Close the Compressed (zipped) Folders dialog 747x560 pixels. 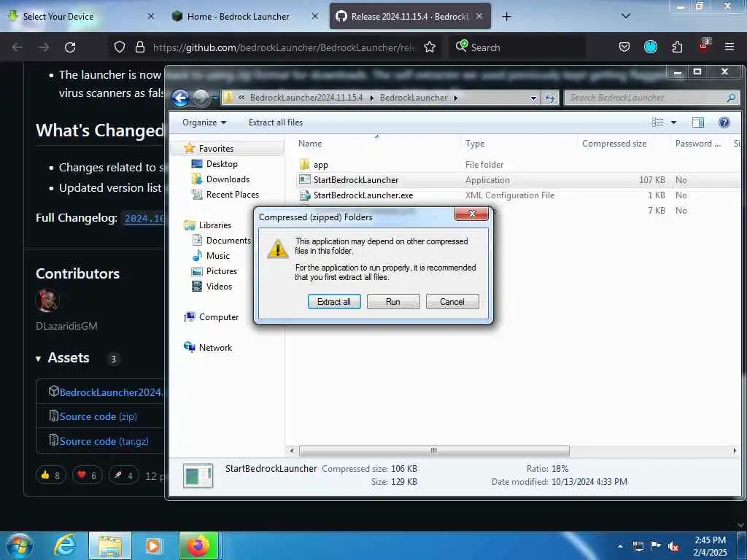coord(472,214)
